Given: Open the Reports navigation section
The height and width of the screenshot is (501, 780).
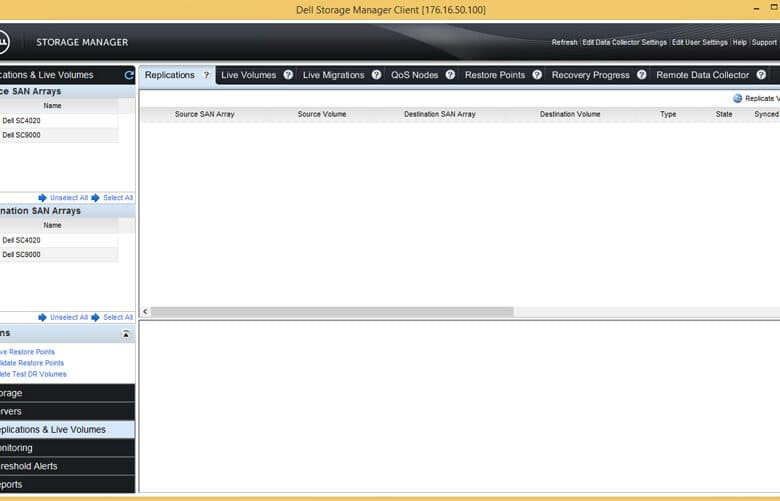Looking at the screenshot, I should pos(67,484).
